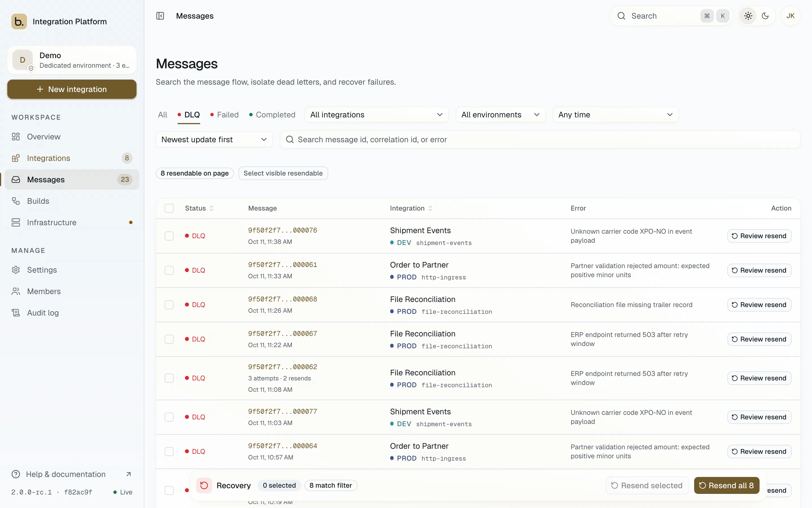Click external link arrow beside Help

pyautogui.click(x=128, y=474)
